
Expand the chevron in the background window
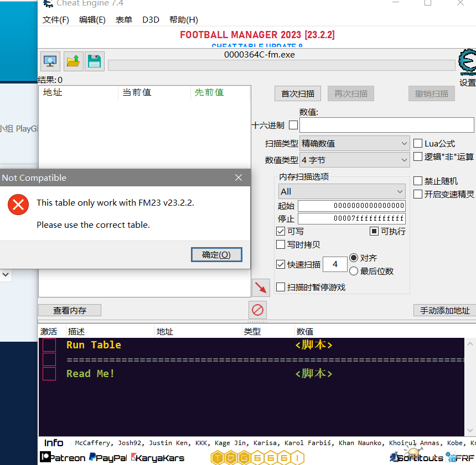click(6, 275)
